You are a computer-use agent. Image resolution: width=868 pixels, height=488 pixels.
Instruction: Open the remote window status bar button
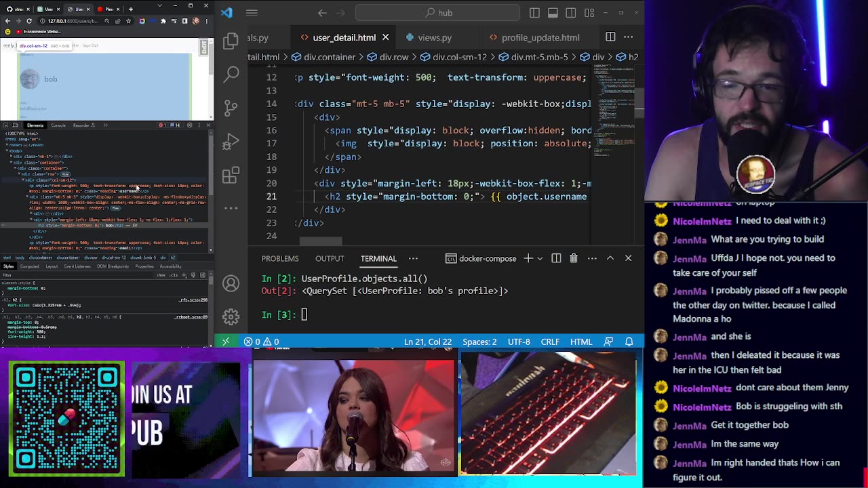coord(226,342)
